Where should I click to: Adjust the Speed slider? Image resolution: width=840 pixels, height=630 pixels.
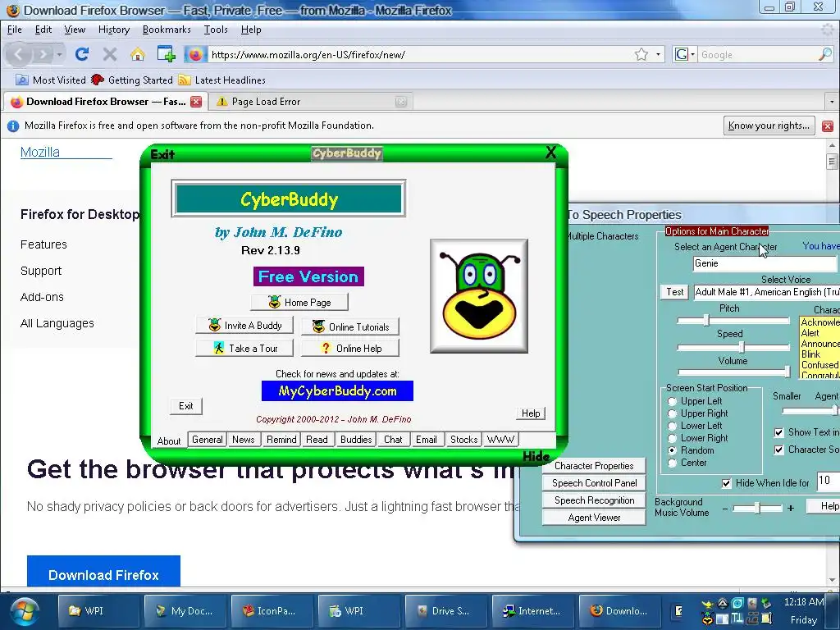(x=742, y=347)
